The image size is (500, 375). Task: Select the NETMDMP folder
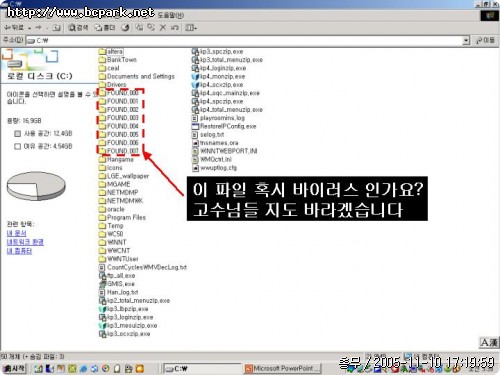click(118, 192)
